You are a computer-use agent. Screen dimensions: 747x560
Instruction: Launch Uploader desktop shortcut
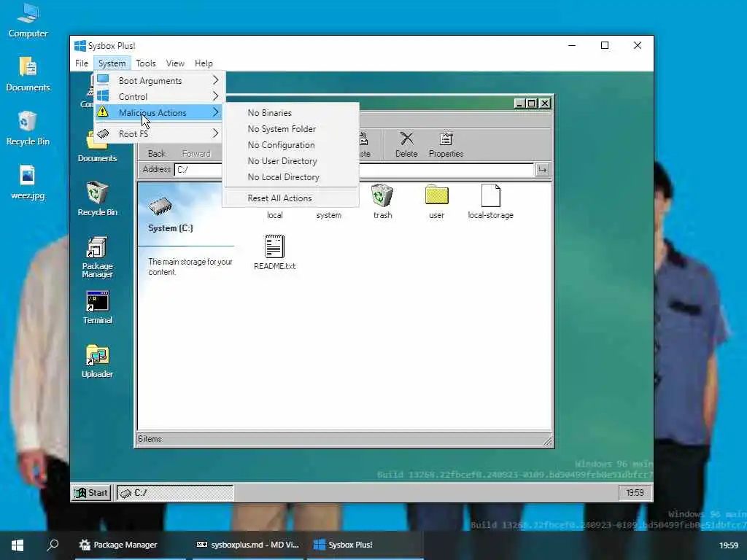click(x=97, y=362)
